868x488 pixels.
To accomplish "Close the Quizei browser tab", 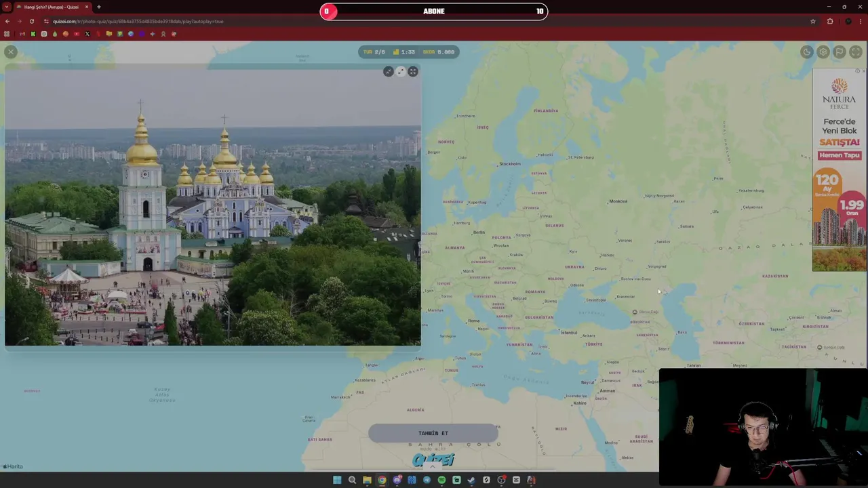I will click(x=87, y=7).
